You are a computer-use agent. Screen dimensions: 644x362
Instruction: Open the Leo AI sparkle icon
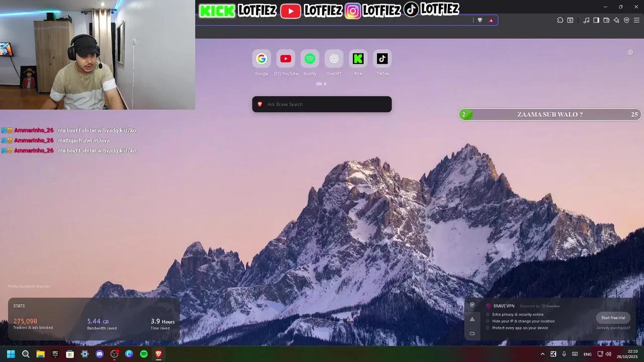616,20
